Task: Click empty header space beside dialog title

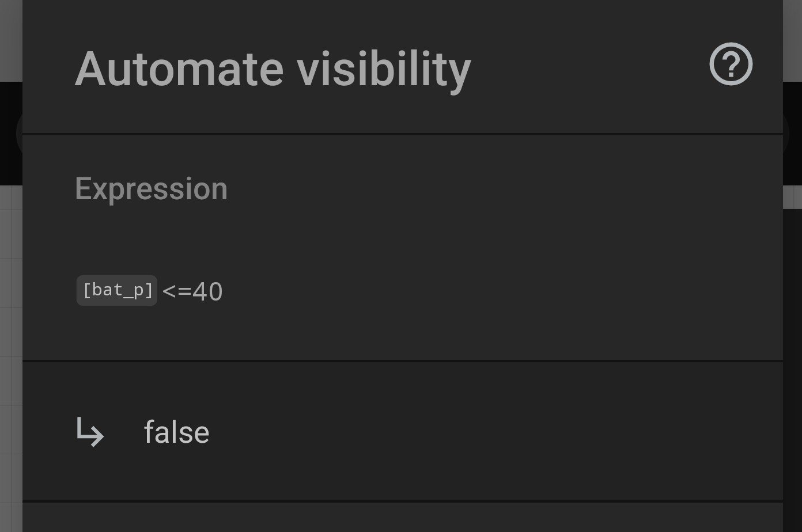Action: click(x=588, y=69)
